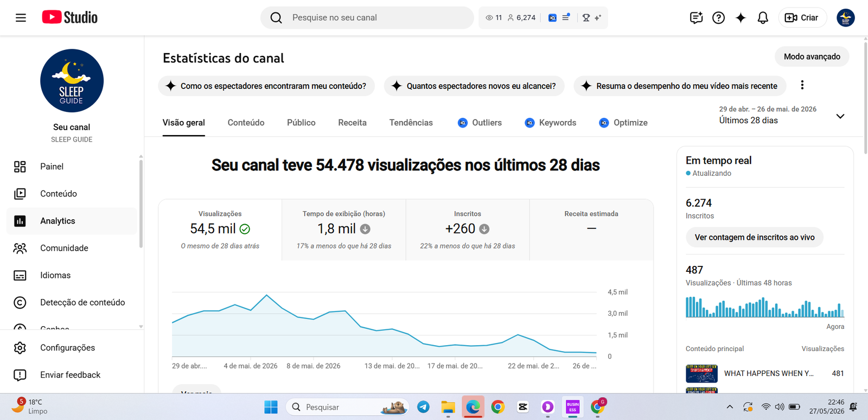
Task: Switch to the Receita tab
Action: [352, 123]
